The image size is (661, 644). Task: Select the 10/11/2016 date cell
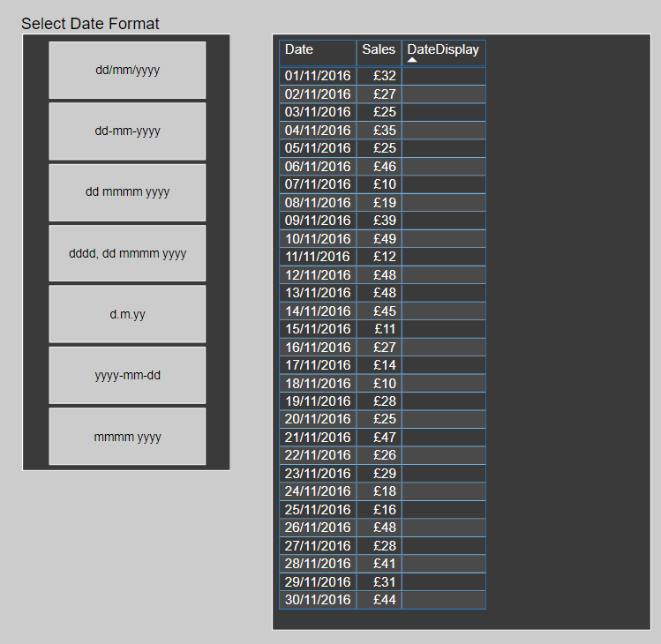coord(318,239)
